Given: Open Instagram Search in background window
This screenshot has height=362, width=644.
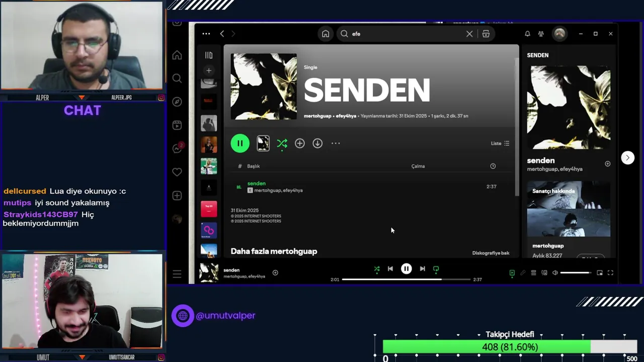Looking at the screenshot, I should (x=177, y=78).
